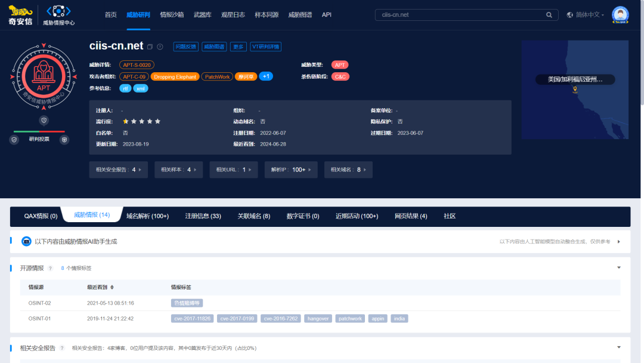Click the hangover intelligence tag
The height and width of the screenshot is (363, 644).
(x=318, y=319)
